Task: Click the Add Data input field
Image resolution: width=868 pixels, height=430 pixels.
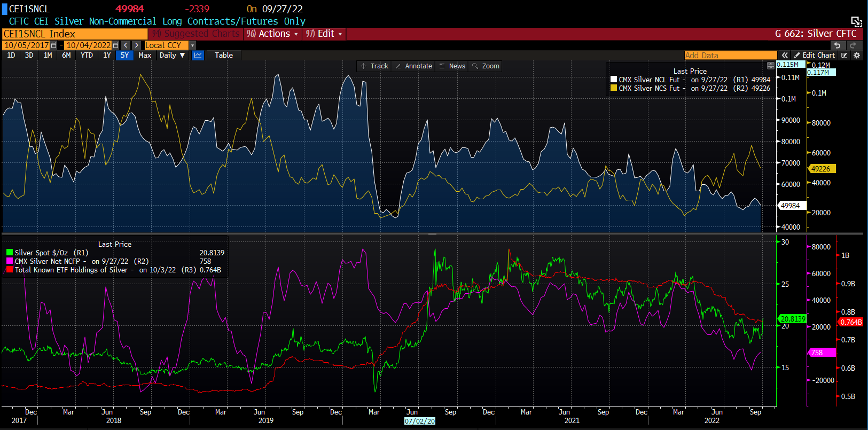Action: (x=730, y=56)
